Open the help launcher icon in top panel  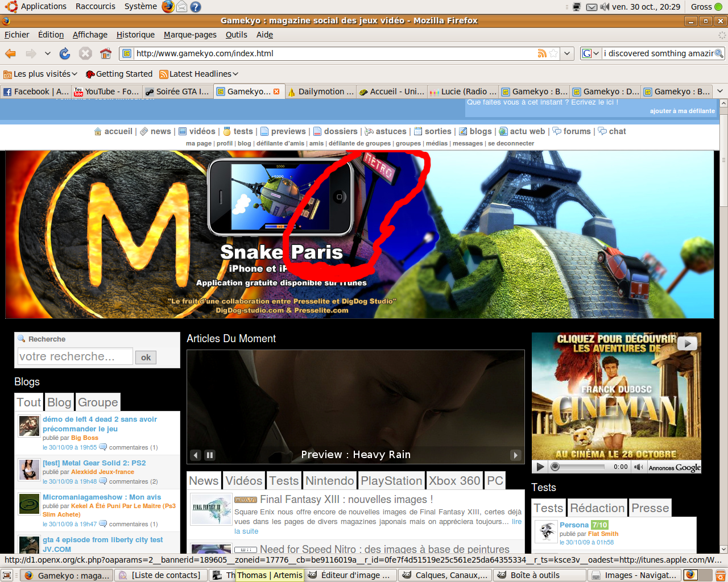click(x=196, y=7)
